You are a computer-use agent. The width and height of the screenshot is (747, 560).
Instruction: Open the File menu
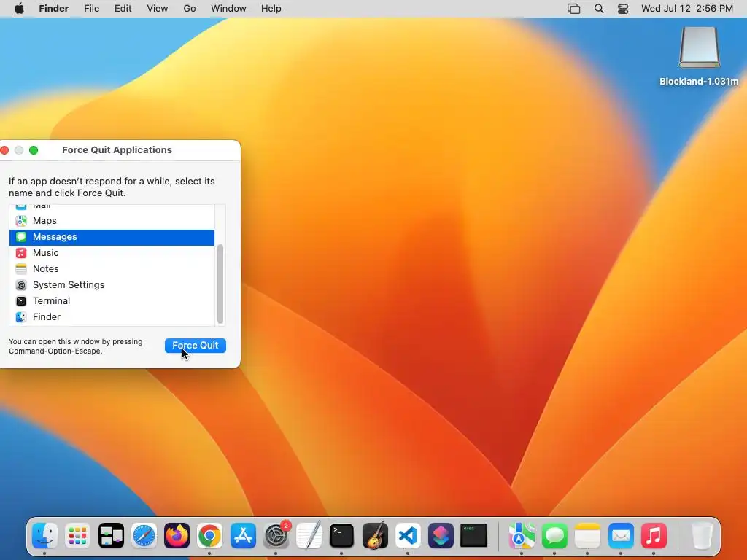pos(91,9)
